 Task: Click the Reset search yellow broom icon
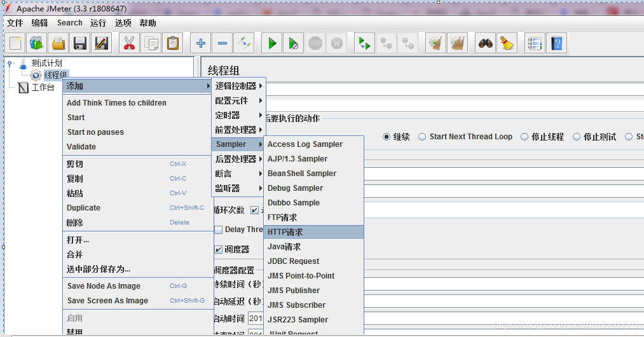pyautogui.click(x=507, y=43)
